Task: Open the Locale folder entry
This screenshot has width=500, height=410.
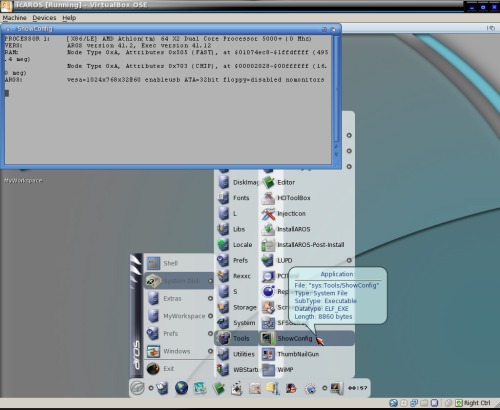Action: [236, 245]
